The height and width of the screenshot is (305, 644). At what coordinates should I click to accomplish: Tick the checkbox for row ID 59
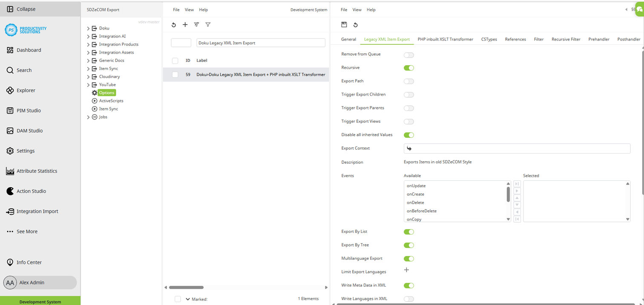(x=175, y=75)
